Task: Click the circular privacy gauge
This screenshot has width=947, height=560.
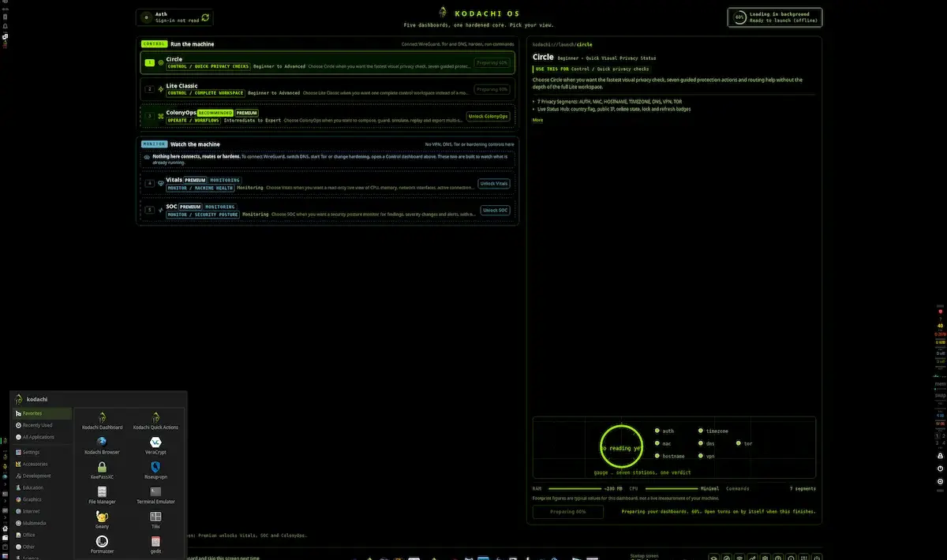Action: [621, 447]
